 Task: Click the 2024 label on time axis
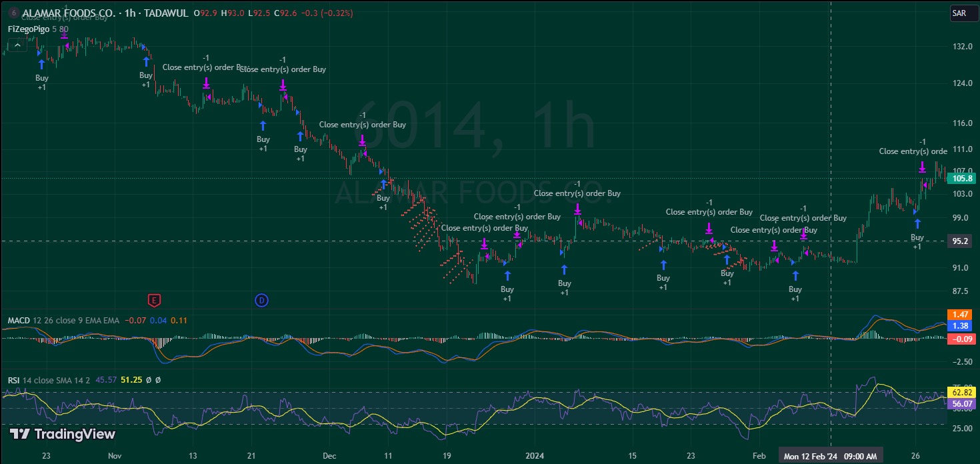click(x=534, y=456)
